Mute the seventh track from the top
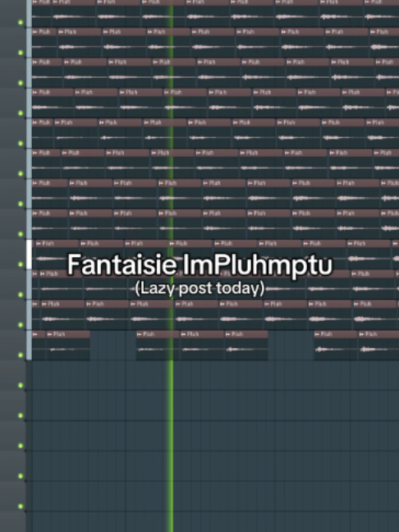Screen dimensions: 399x532 point(21,204)
